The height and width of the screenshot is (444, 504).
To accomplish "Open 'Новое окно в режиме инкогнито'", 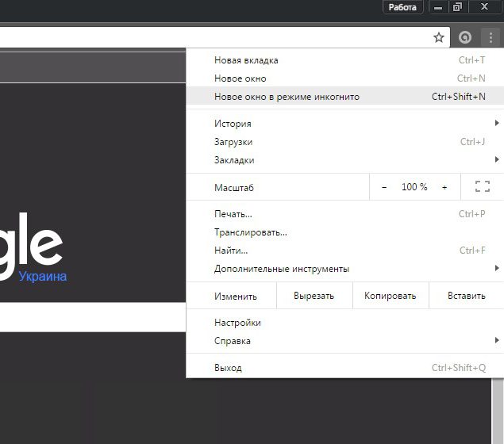I will click(x=345, y=97).
